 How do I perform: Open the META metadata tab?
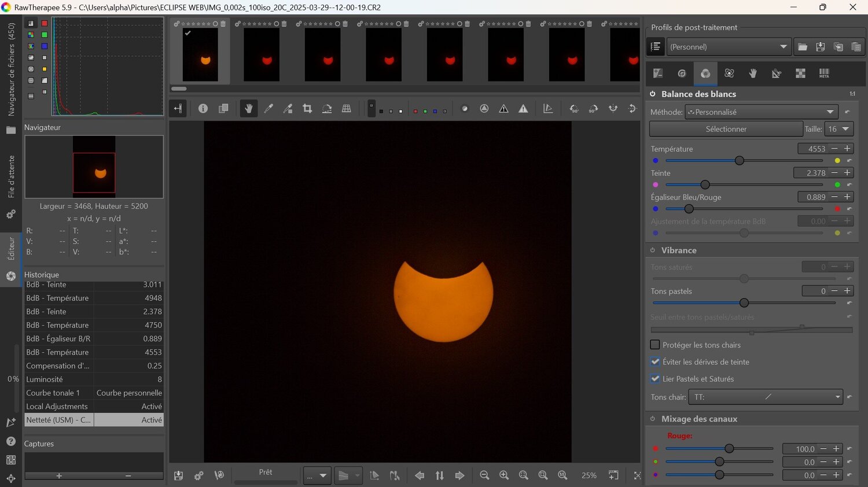824,73
